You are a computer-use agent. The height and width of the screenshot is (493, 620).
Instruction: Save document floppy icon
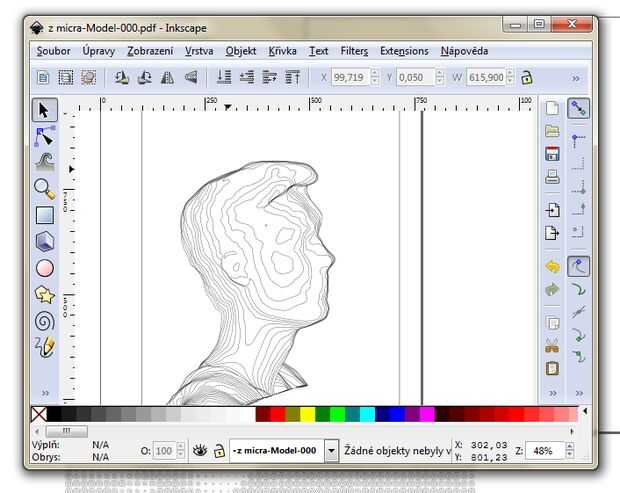pyautogui.click(x=552, y=153)
